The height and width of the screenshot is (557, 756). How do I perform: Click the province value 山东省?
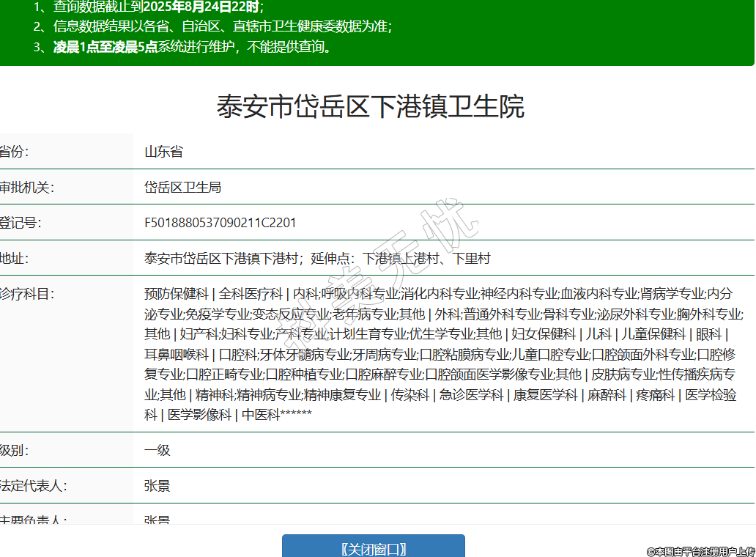[x=163, y=152]
